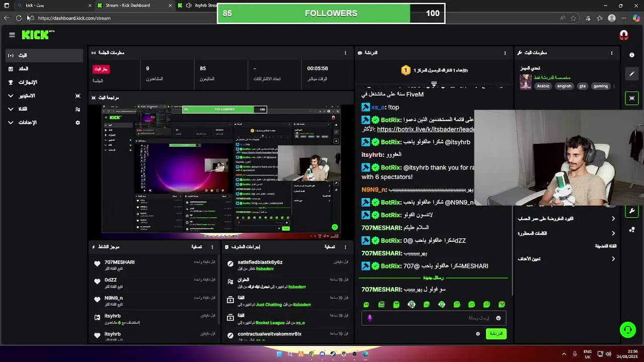Open the activity feed تصفية filter
The height and width of the screenshot is (362, 644).
[x=197, y=247]
